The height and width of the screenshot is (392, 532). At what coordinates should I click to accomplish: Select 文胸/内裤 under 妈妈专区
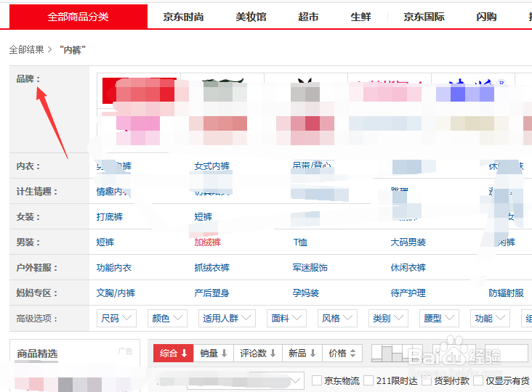[116, 293]
